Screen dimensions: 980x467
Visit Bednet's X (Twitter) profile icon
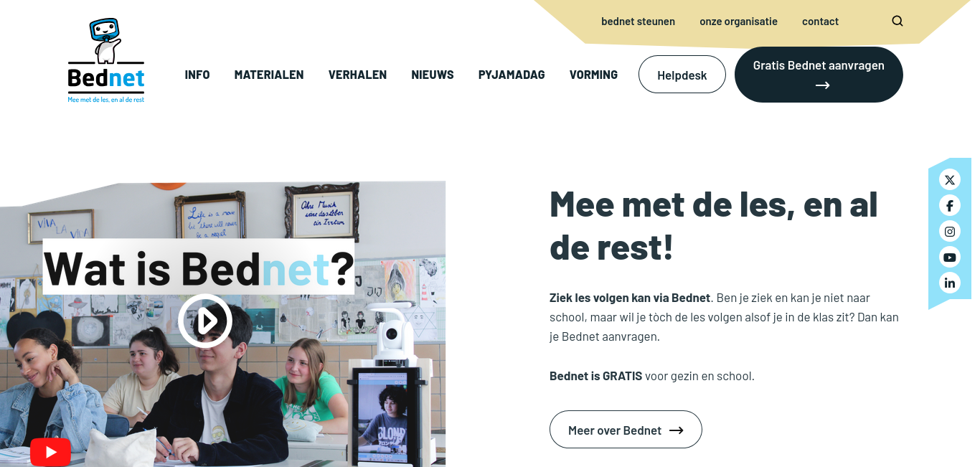[950, 179]
